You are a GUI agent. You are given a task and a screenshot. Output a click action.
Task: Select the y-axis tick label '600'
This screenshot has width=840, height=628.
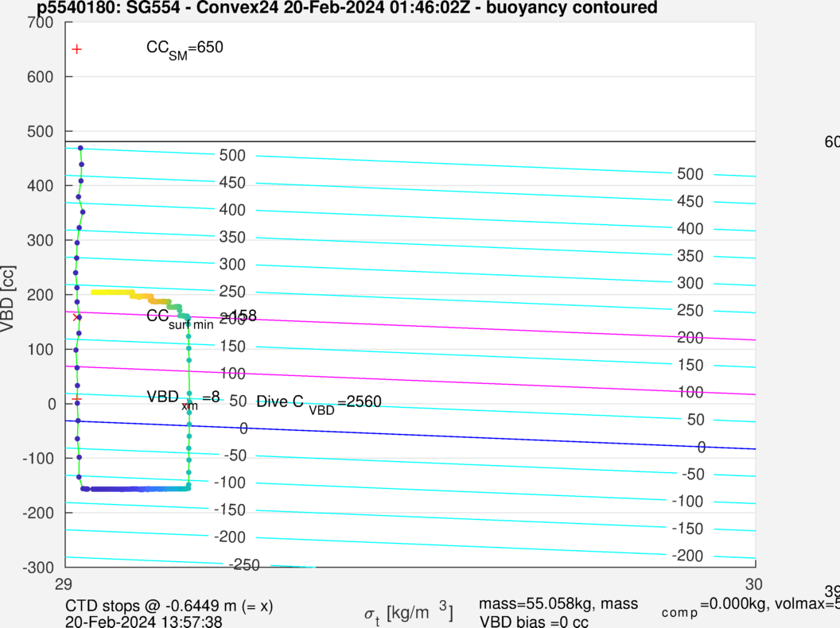click(x=41, y=77)
